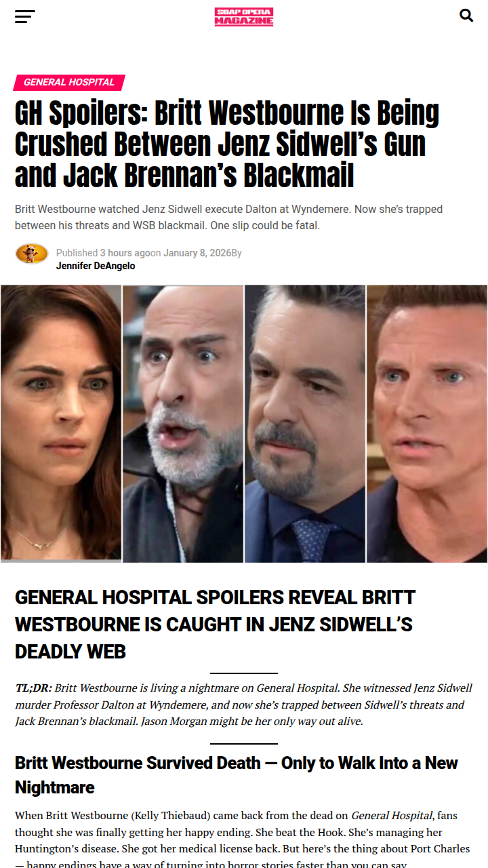The width and height of the screenshot is (488, 868).
Task: Open Jennifer DeAngelo author page
Action: 96,266
